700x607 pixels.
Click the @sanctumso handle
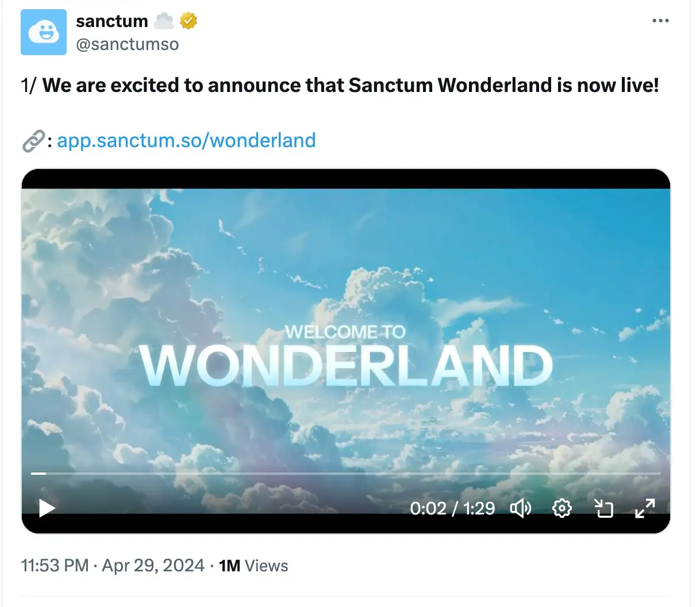click(x=127, y=44)
